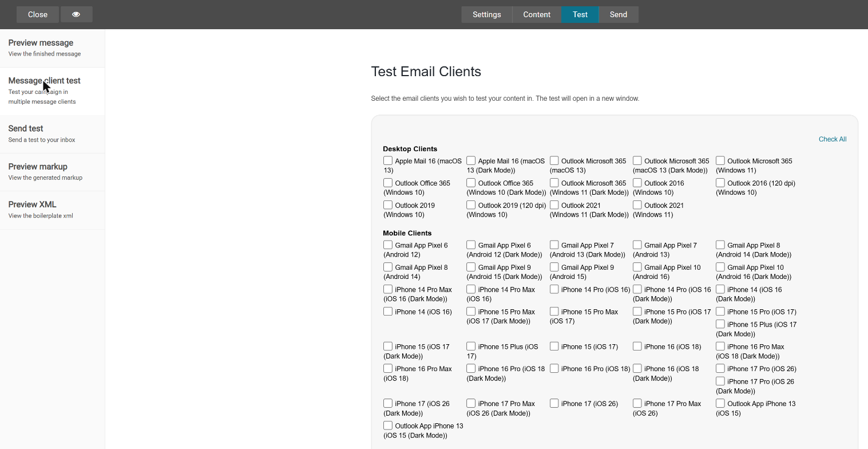
Task: Select Message client test sidebar item
Action: click(x=52, y=91)
